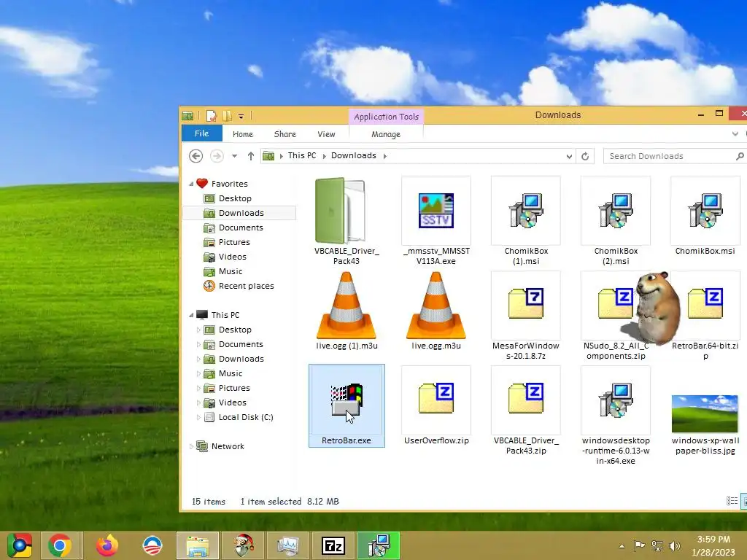Open Music under Favorites
The image size is (747, 560).
click(230, 271)
